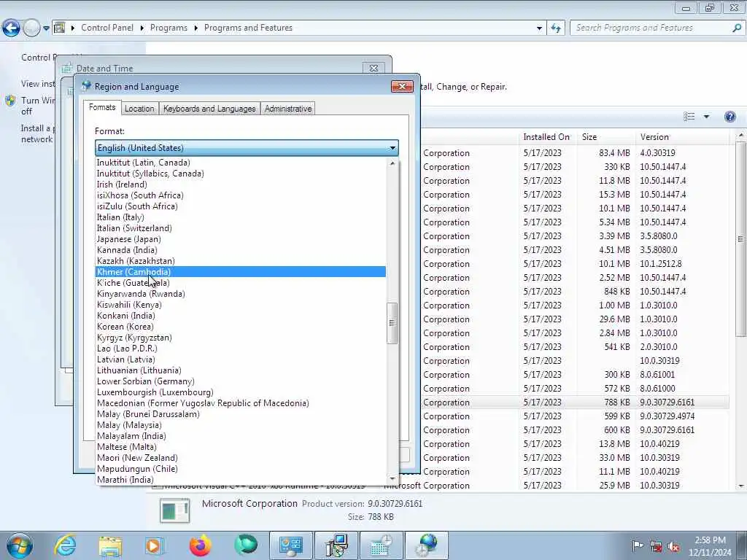Open Windows Media Player taskbar icon
The image size is (747, 560).
(154, 545)
